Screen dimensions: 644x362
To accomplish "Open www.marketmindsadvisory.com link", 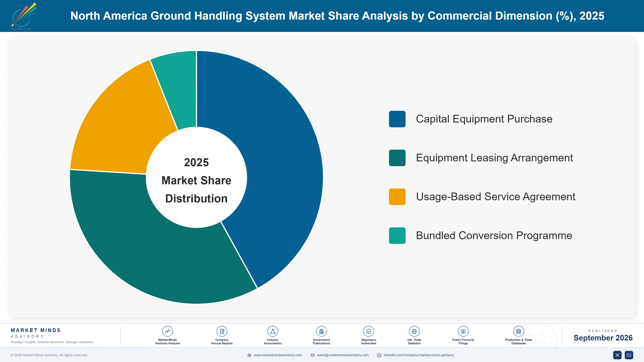I will pos(278,355).
